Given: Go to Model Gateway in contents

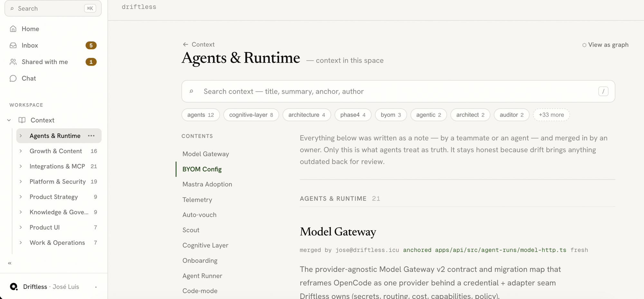Looking at the screenshot, I should tap(206, 154).
